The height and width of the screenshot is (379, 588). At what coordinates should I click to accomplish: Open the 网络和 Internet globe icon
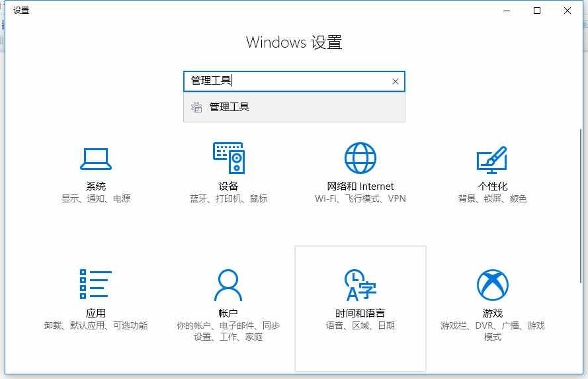[360, 158]
